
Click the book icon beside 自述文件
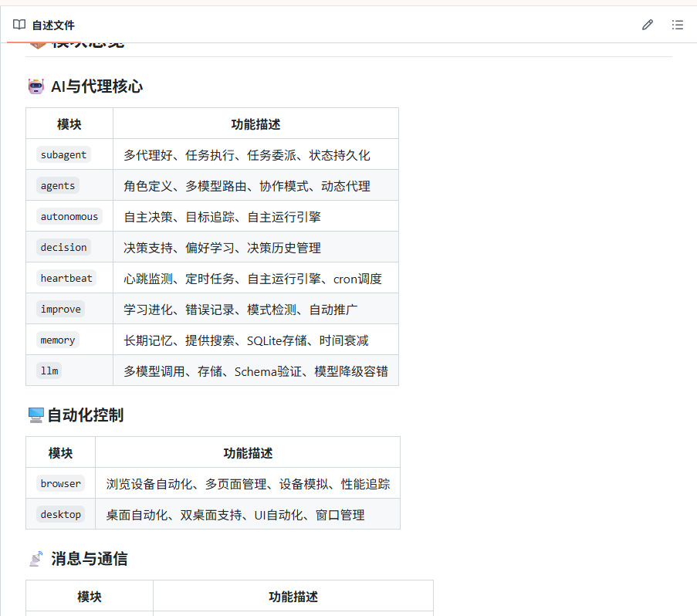pos(19,25)
